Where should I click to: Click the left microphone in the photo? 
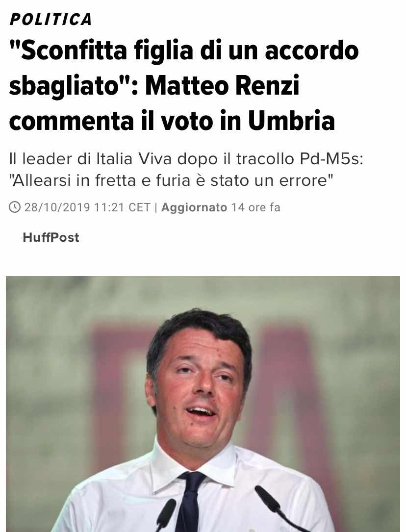tap(166, 515)
